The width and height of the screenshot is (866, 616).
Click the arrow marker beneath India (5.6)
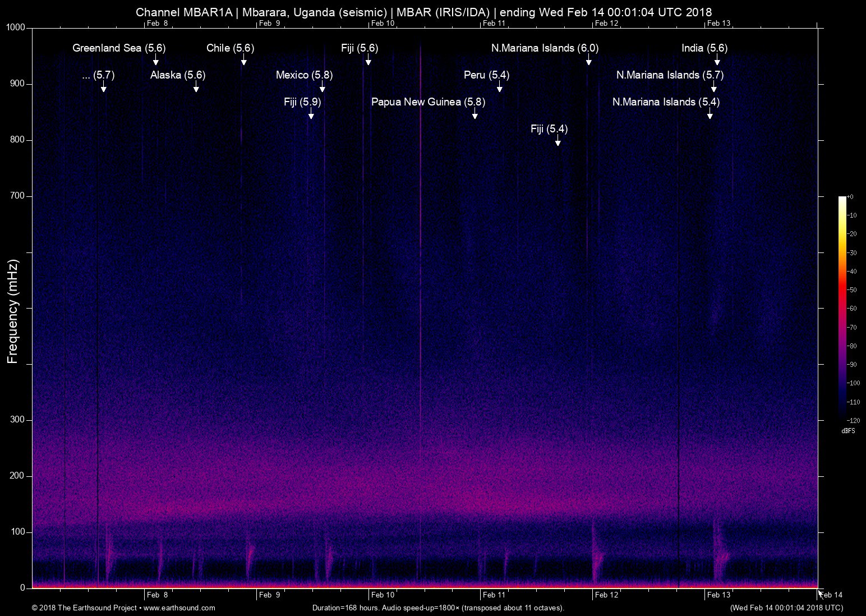pyautogui.click(x=717, y=60)
